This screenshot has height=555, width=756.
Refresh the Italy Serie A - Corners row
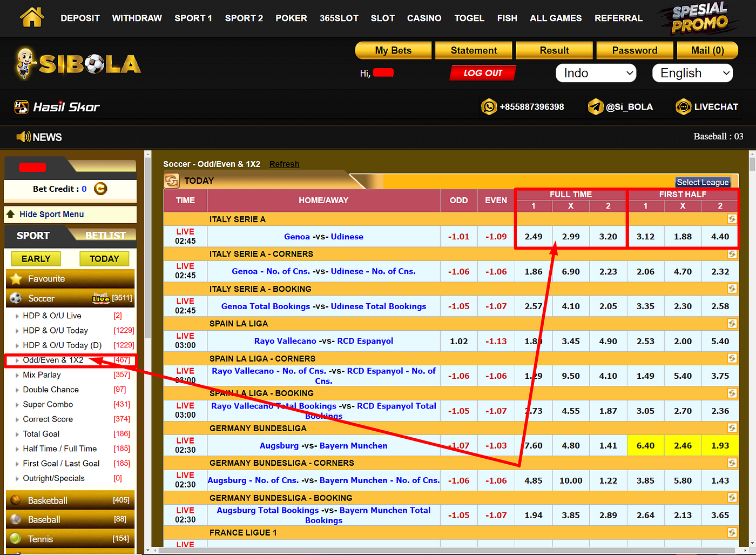coord(732,254)
